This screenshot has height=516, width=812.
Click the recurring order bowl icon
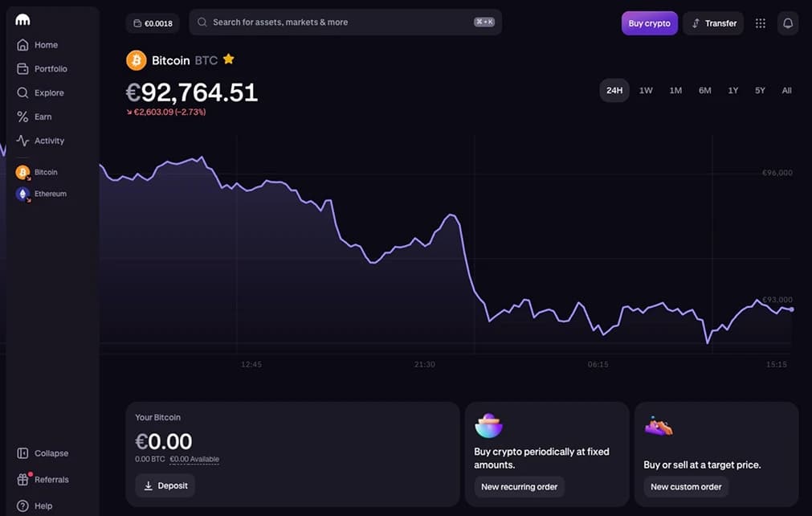488,425
